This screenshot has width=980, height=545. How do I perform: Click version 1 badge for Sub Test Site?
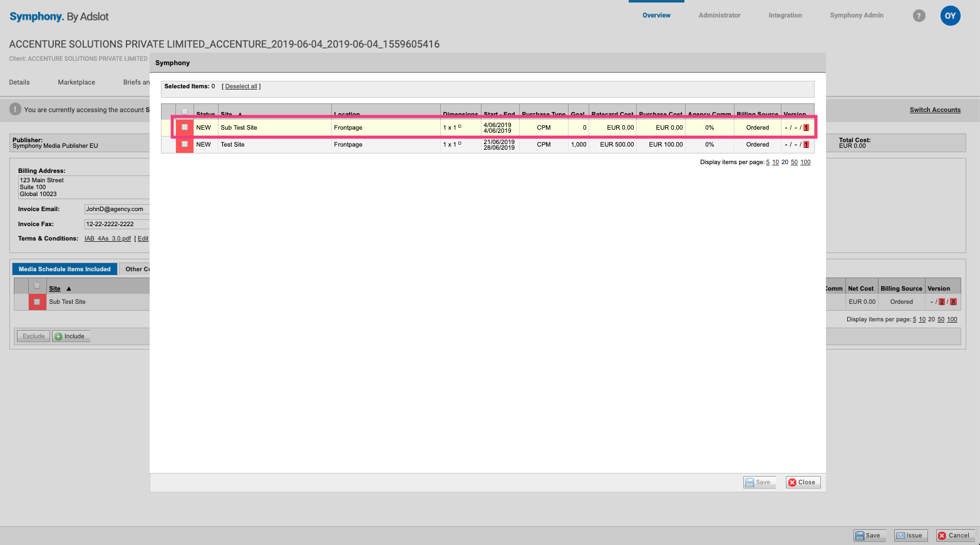[806, 128]
